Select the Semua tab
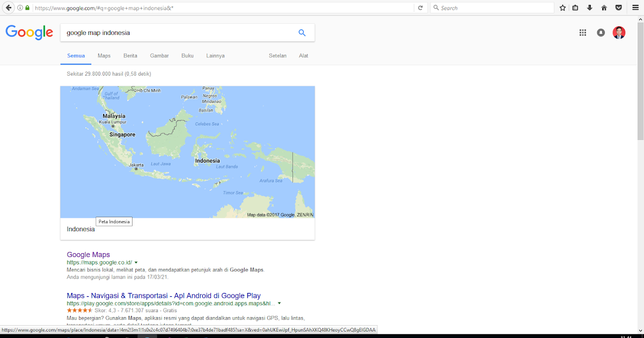The width and height of the screenshot is (644, 338). pyautogui.click(x=76, y=56)
